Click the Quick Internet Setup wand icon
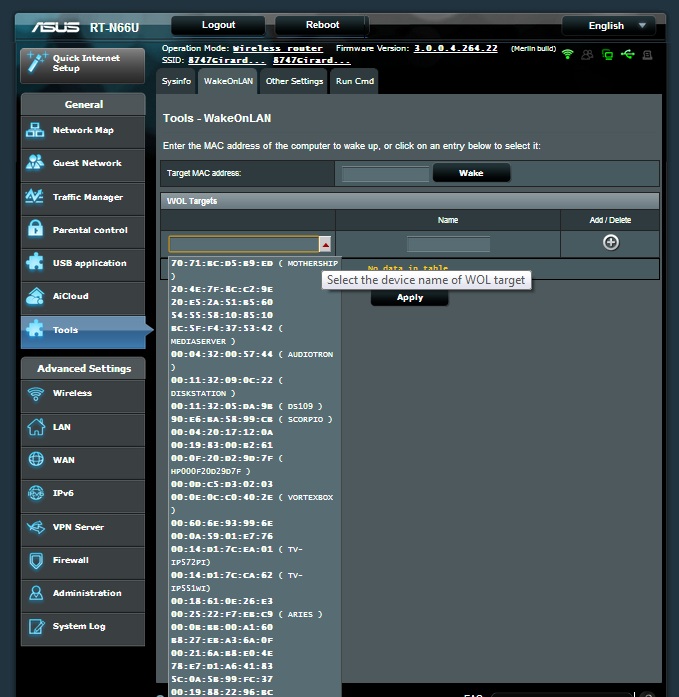This screenshot has height=697, width=679. [x=36, y=62]
